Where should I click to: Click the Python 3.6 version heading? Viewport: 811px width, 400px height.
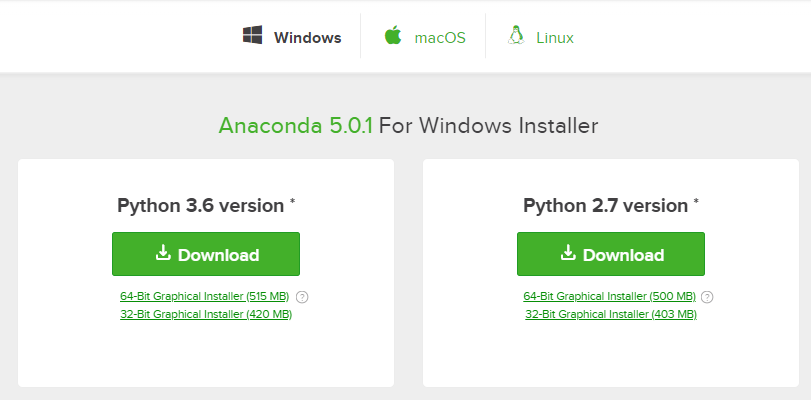click(x=201, y=206)
